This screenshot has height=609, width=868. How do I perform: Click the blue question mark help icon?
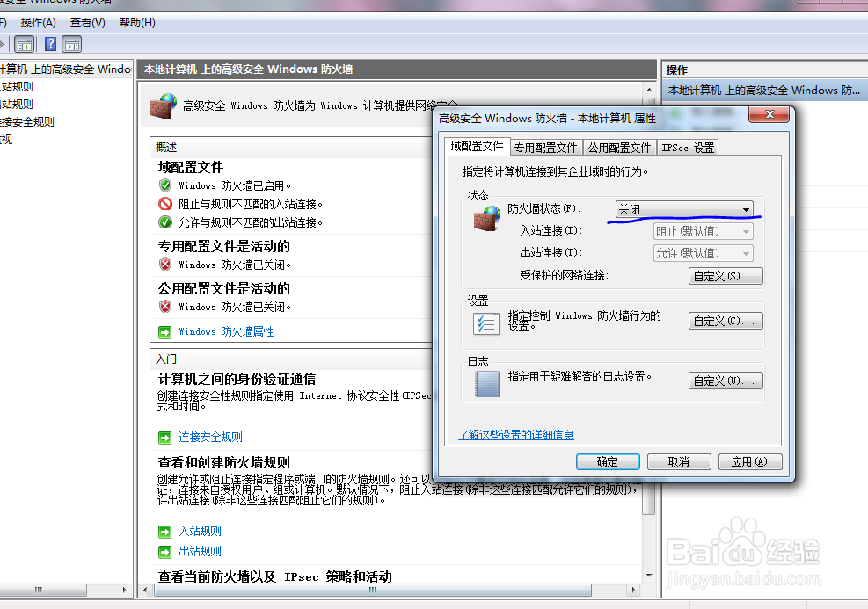coord(50,44)
